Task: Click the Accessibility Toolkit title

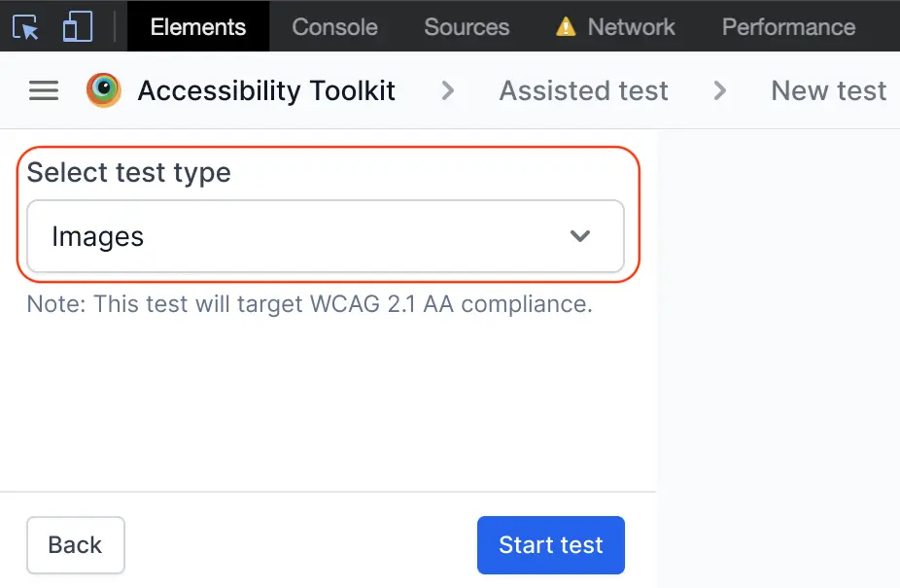Action: [x=266, y=90]
